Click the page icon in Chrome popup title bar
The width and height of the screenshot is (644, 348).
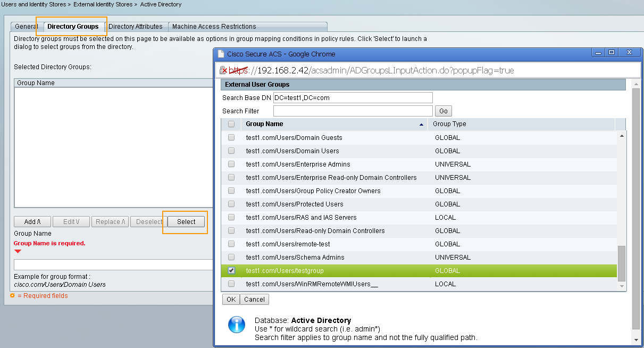[221, 54]
